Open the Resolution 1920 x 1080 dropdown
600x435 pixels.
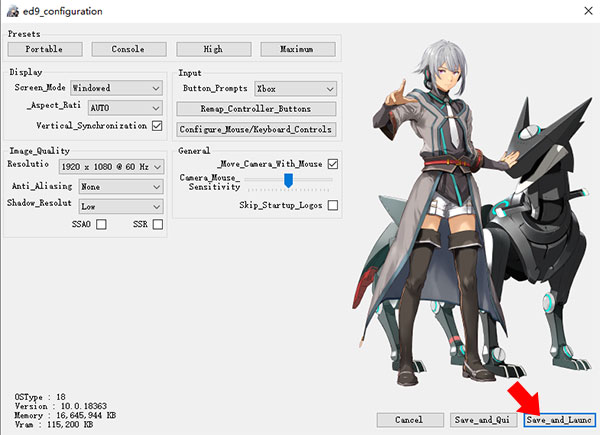coord(111,167)
